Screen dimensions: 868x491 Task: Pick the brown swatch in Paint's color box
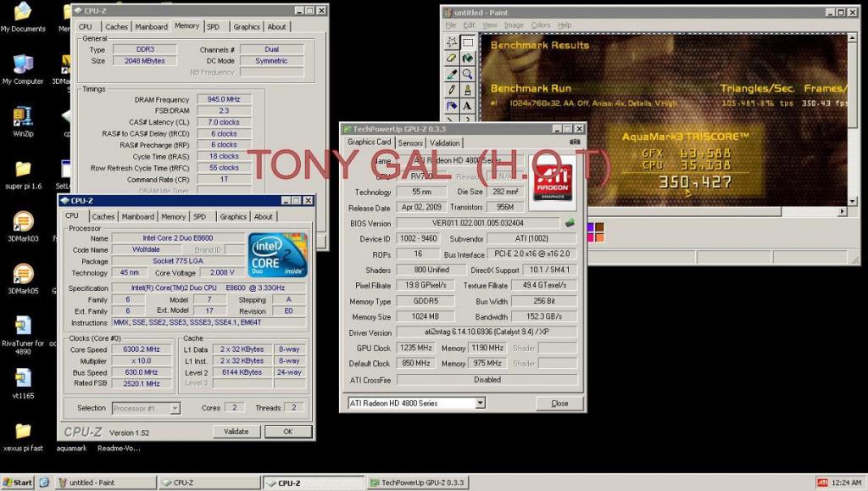[599, 227]
